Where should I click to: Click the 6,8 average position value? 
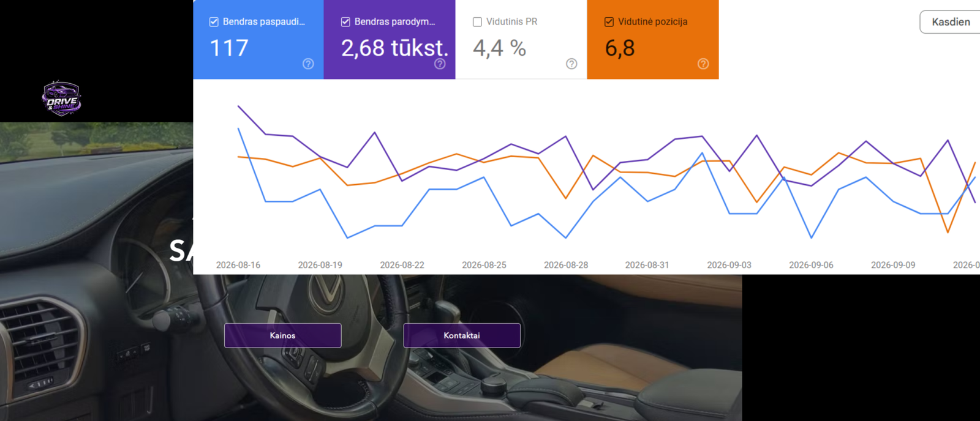(x=620, y=48)
